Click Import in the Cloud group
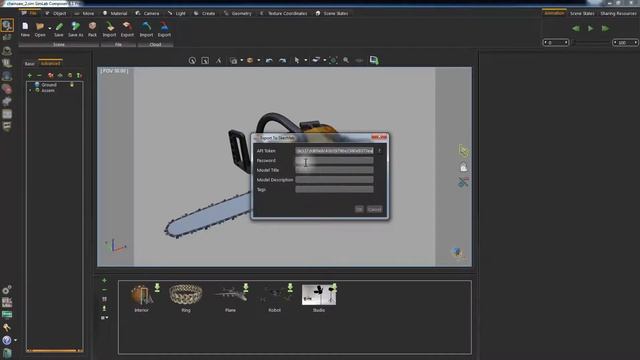The width and height of the screenshot is (640, 360). (146, 29)
